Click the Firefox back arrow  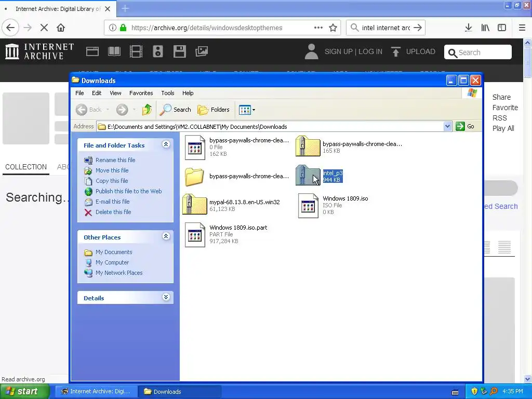[x=10, y=28]
